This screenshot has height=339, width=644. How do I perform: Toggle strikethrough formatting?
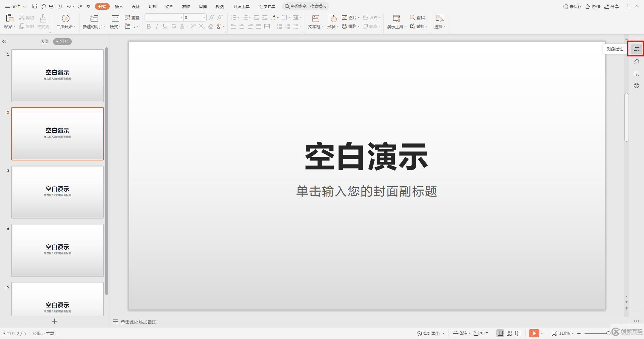pyautogui.click(x=173, y=26)
